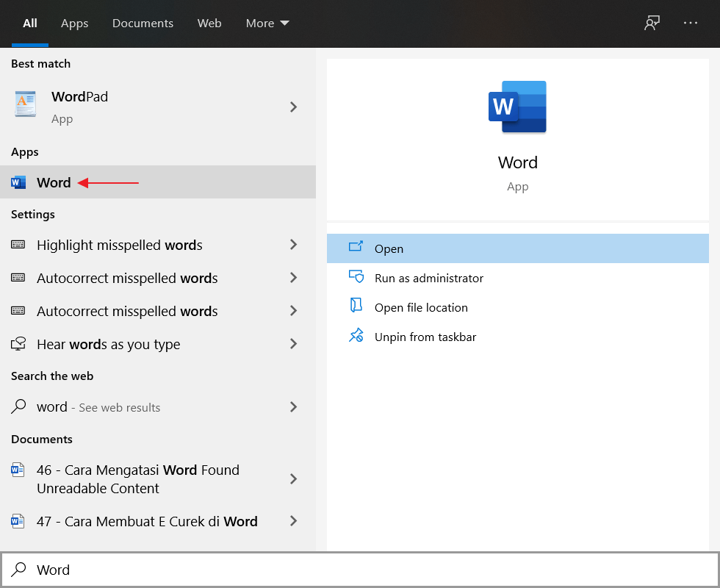
Task: Click document icon for 47 - Cara Membuat E Curek
Action: [18, 521]
